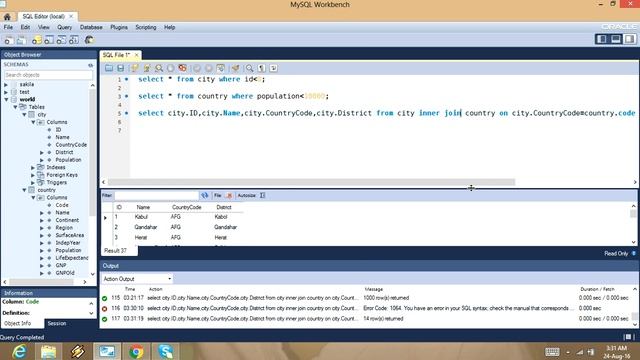Open File Explorer from the taskbar
This screenshot has width=640, height=360.
point(48,351)
